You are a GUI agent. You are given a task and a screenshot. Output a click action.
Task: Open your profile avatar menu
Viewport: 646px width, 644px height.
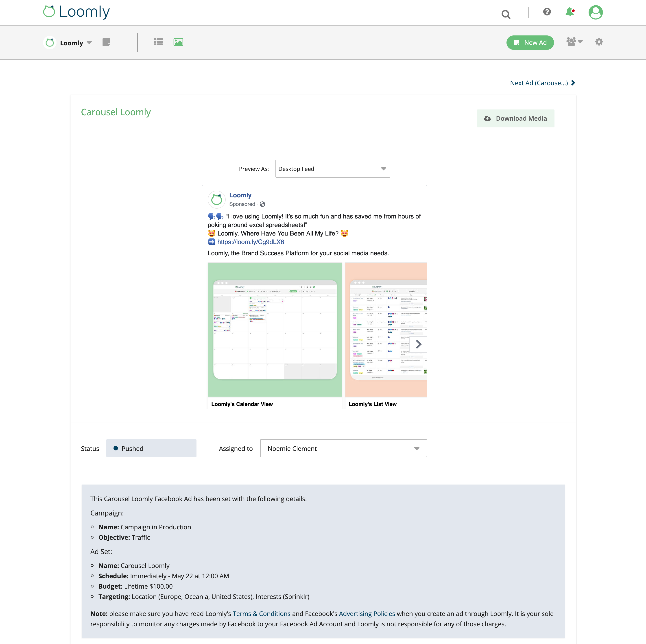click(596, 12)
